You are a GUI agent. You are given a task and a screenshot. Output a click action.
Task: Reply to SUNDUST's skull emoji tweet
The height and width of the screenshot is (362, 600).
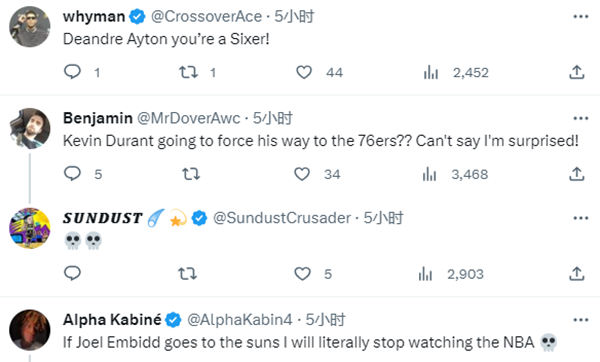pyautogui.click(x=72, y=273)
